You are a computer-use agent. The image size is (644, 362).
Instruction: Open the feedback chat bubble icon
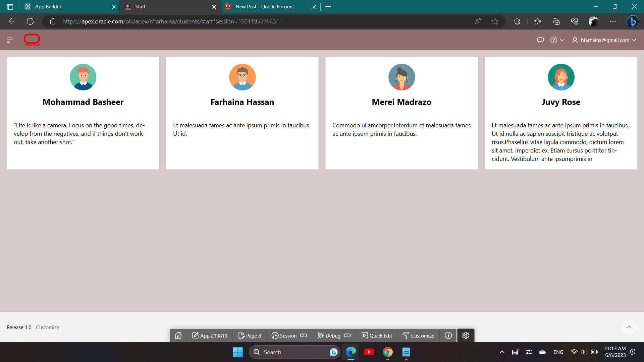[540, 40]
